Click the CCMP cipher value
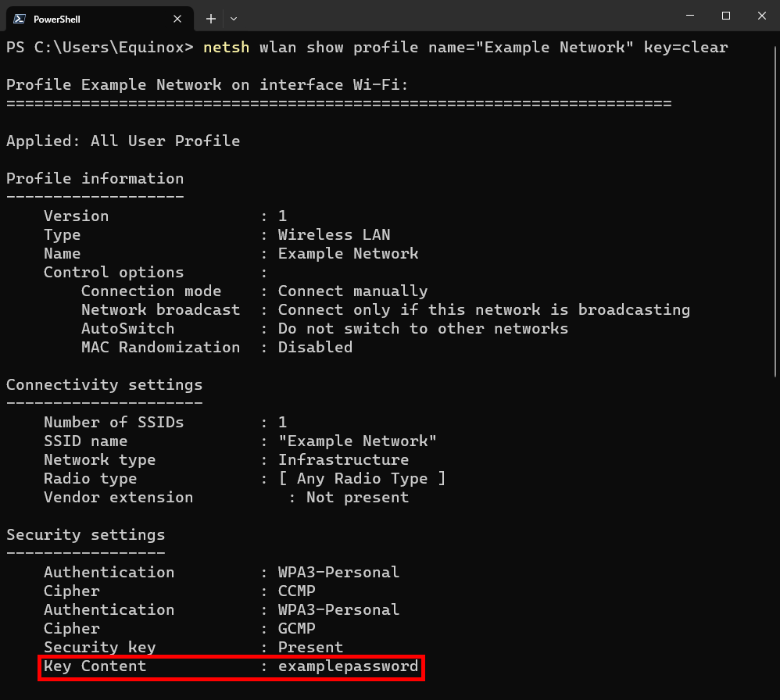Image resolution: width=780 pixels, height=700 pixels. click(297, 591)
